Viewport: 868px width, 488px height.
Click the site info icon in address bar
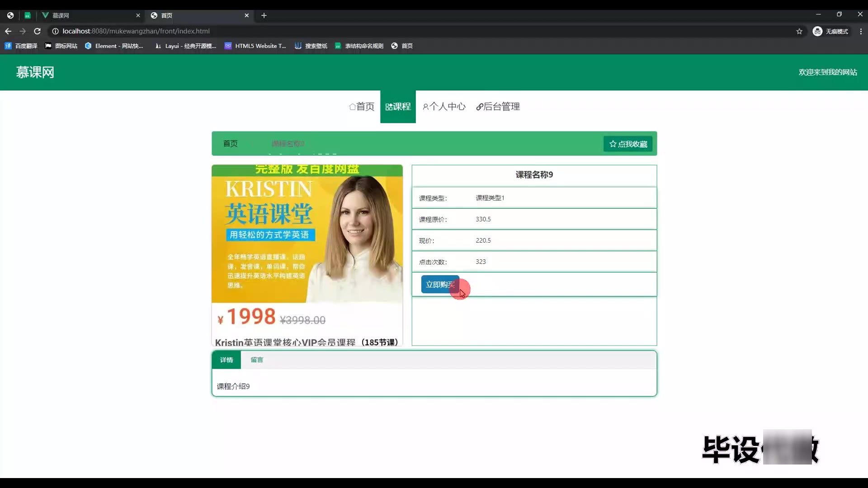55,31
